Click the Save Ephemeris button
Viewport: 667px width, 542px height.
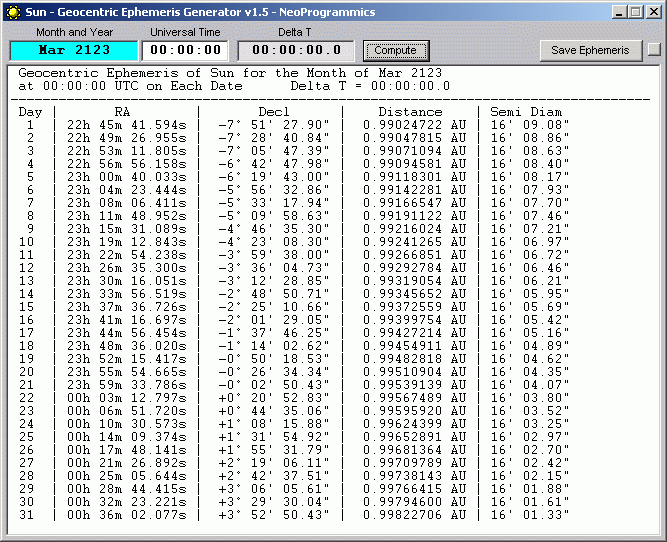pyautogui.click(x=590, y=50)
